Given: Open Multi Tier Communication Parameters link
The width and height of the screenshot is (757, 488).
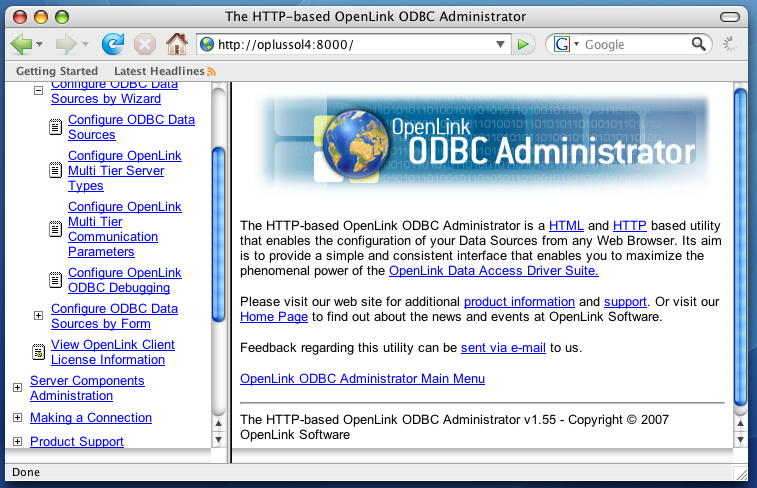Looking at the screenshot, I should click(x=125, y=229).
